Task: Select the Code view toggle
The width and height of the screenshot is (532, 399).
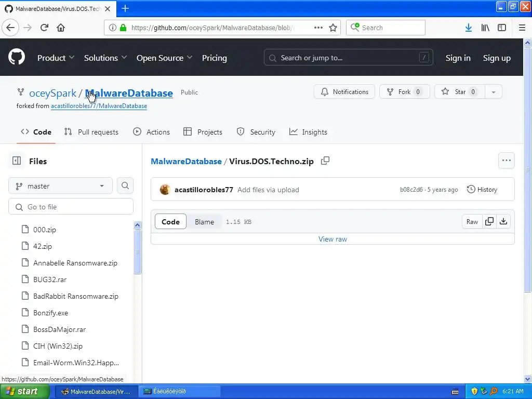Action: coord(170,221)
